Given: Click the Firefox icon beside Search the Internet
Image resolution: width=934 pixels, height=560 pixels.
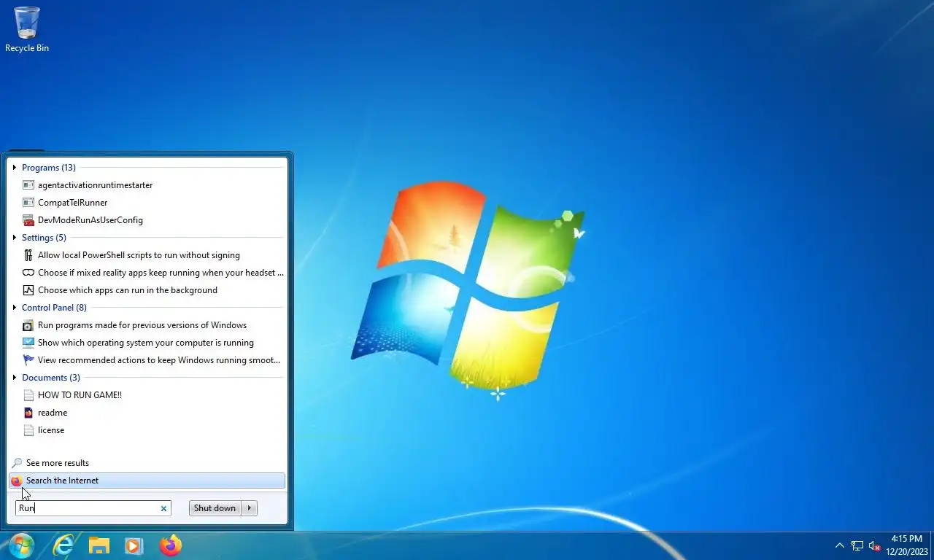Looking at the screenshot, I should pyautogui.click(x=17, y=481).
